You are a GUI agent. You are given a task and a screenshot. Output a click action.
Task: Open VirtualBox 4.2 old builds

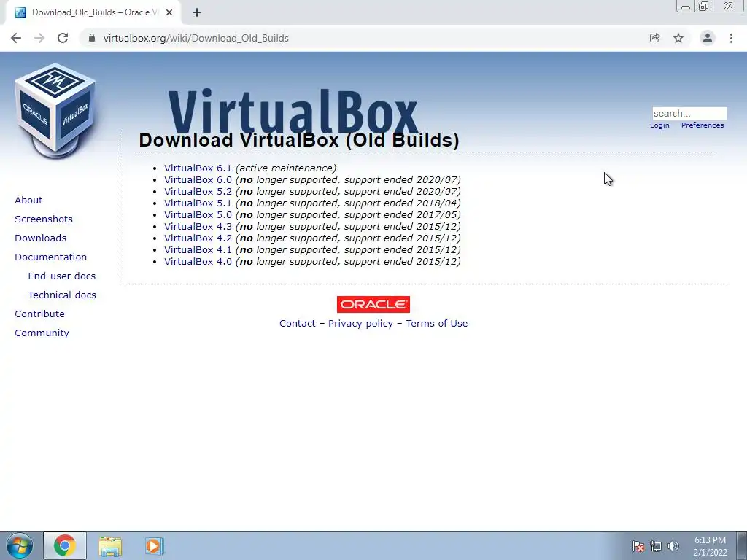point(198,238)
